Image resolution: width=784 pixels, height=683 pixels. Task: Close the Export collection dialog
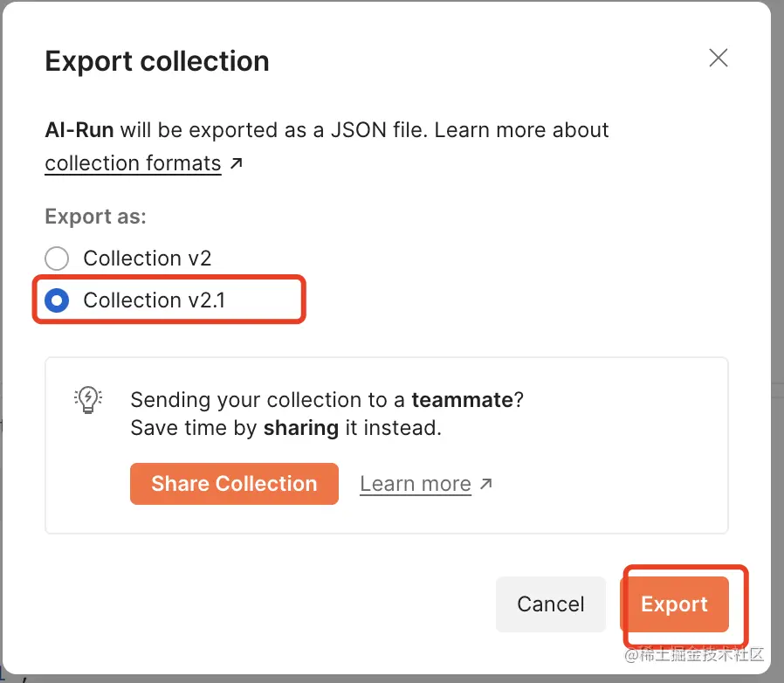(x=718, y=59)
